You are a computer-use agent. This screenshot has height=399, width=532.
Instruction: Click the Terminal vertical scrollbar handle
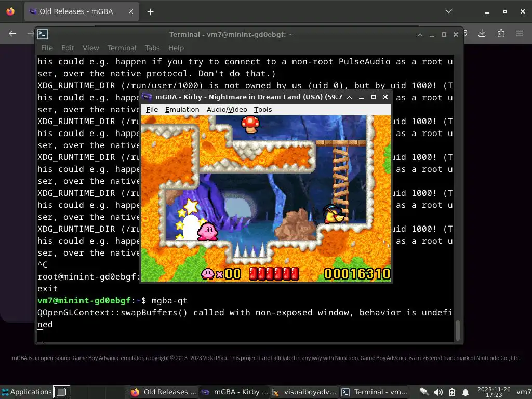pyautogui.click(x=458, y=330)
